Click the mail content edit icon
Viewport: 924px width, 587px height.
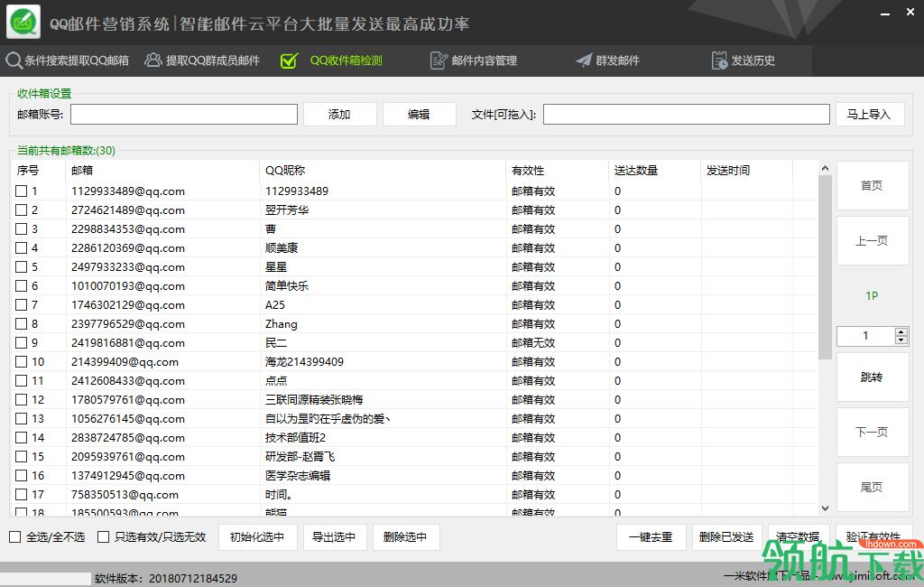[x=439, y=61]
